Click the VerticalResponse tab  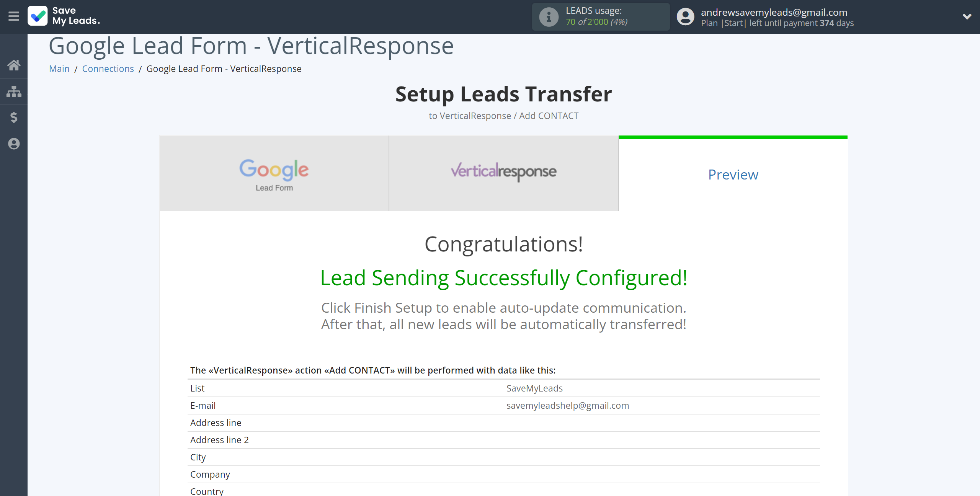[504, 174]
